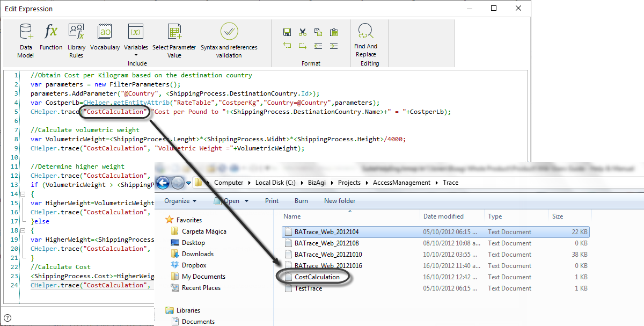This screenshot has height=326, width=644.
Task: Click Local Disk (C:) in breadcrumb
Action: coord(275,183)
